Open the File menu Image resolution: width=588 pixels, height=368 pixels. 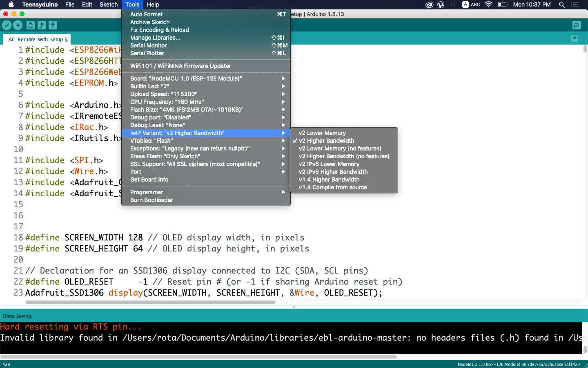pyautogui.click(x=70, y=4)
